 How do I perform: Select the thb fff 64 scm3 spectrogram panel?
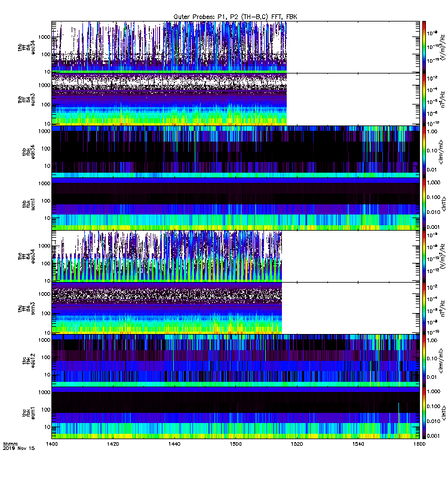(x=235, y=99)
